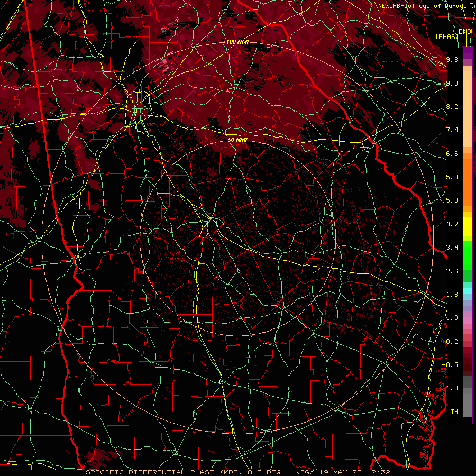Select the 1.8 value on the color scale
Viewport: 476px width, 476px height.
tap(452, 295)
